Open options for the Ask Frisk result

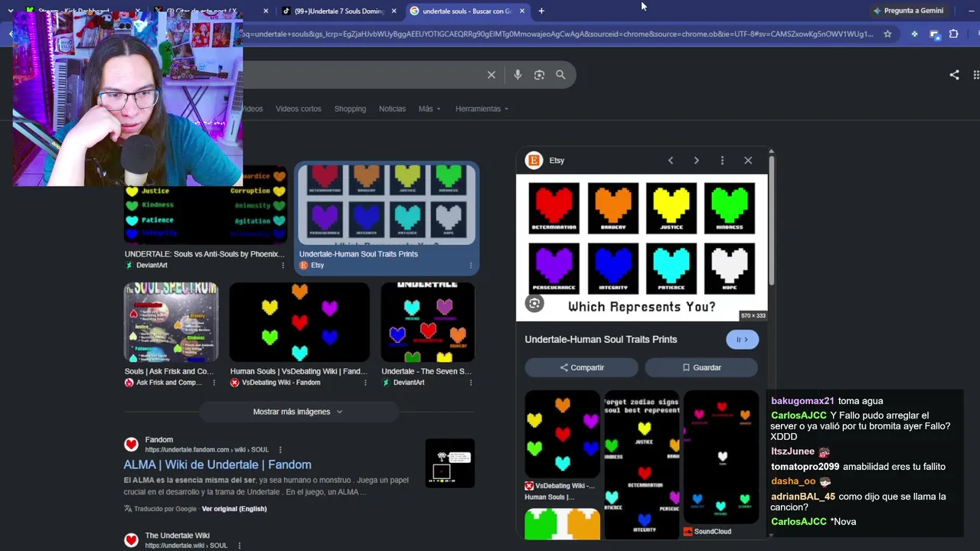pos(214,383)
